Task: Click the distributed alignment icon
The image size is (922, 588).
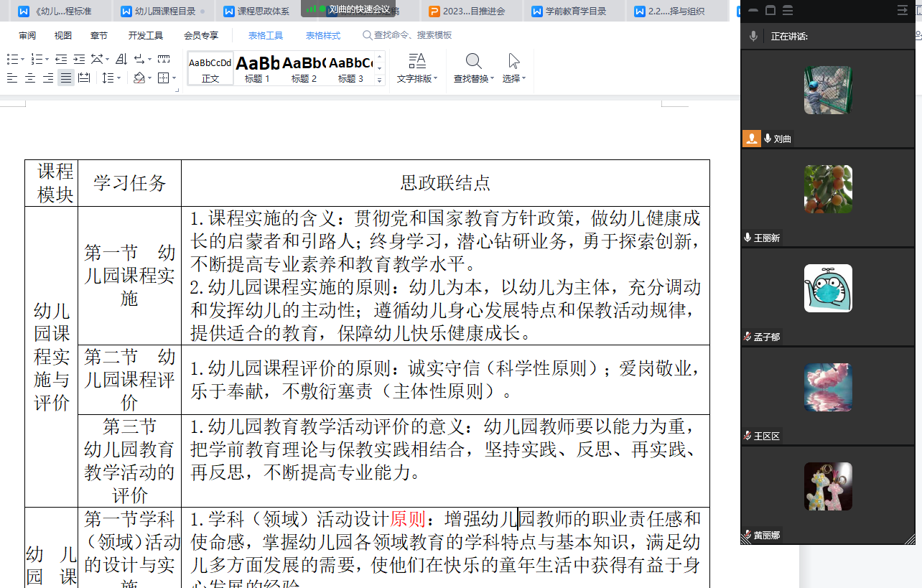Action: [84, 78]
